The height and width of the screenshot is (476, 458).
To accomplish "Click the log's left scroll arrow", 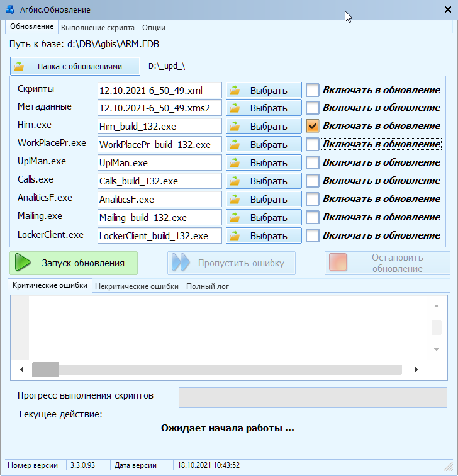I will 21,370.
